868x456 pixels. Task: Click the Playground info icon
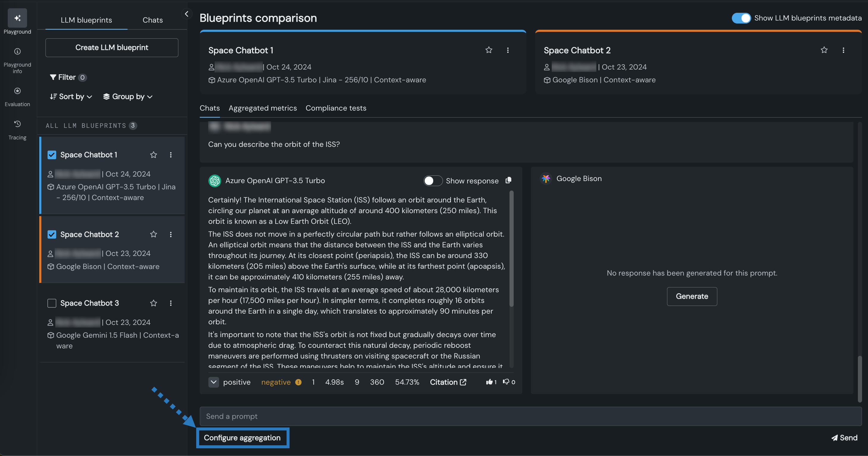click(17, 51)
